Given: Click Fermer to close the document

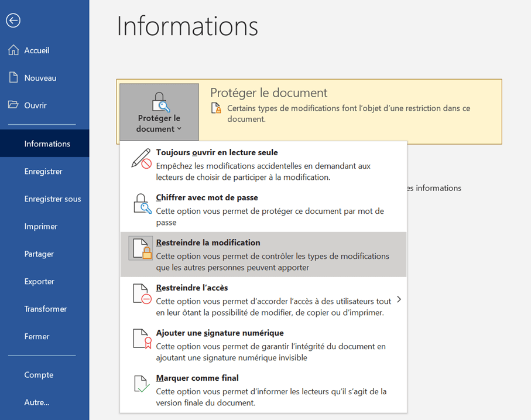Looking at the screenshot, I should tap(44, 336).
